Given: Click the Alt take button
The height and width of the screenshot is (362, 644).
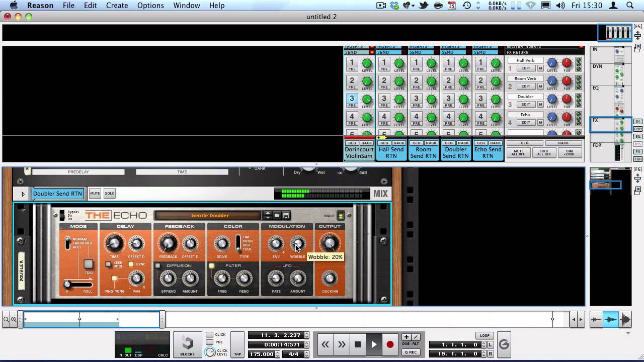Looking at the screenshot, I should click(x=416, y=337).
